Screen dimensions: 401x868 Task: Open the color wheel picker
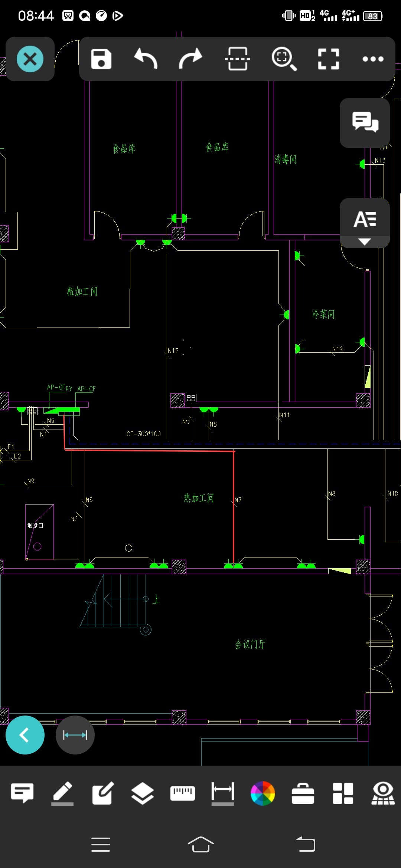pos(263,793)
